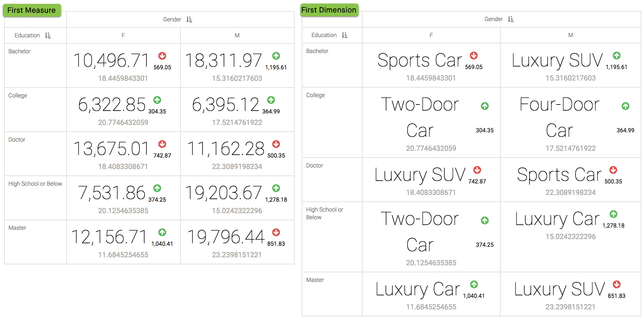Select the First Measure label
Viewport: 644px width, 319px height.
click(32, 10)
